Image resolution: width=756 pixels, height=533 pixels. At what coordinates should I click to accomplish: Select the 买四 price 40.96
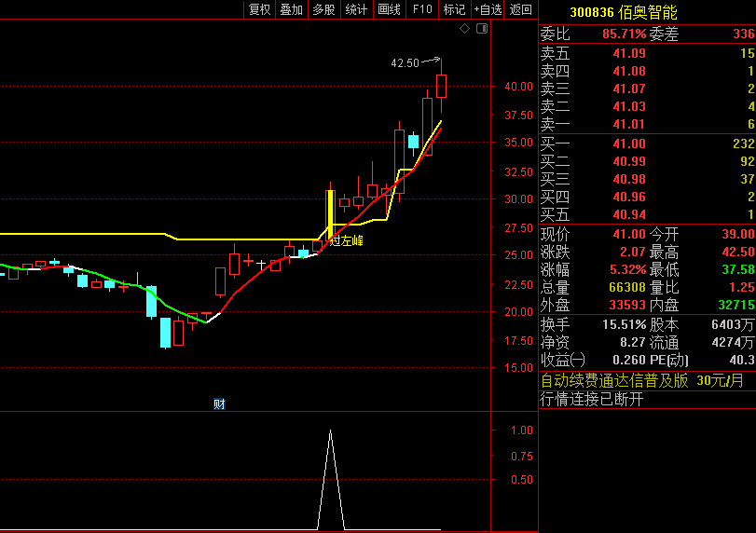click(629, 198)
